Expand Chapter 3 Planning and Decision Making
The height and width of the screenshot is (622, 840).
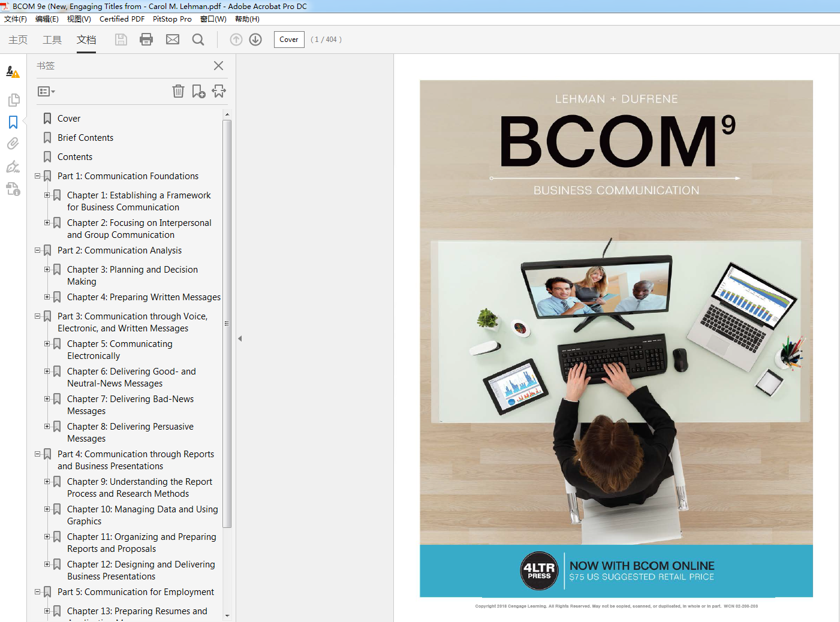(x=47, y=270)
